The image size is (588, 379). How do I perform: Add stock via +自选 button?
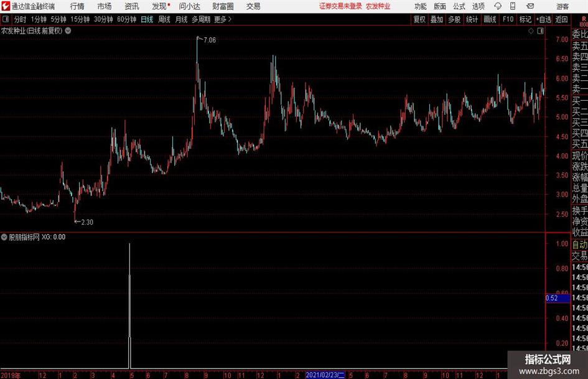click(544, 19)
